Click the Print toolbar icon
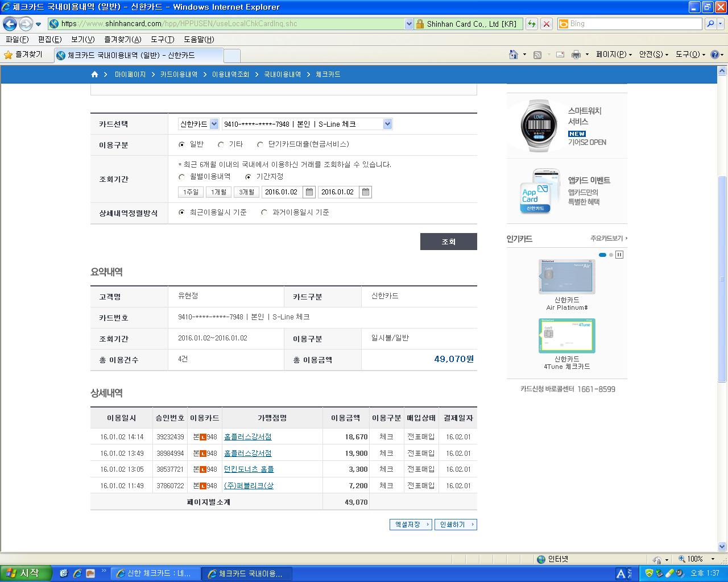Image resolution: width=728 pixels, height=582 pixels. pos(576,55)
